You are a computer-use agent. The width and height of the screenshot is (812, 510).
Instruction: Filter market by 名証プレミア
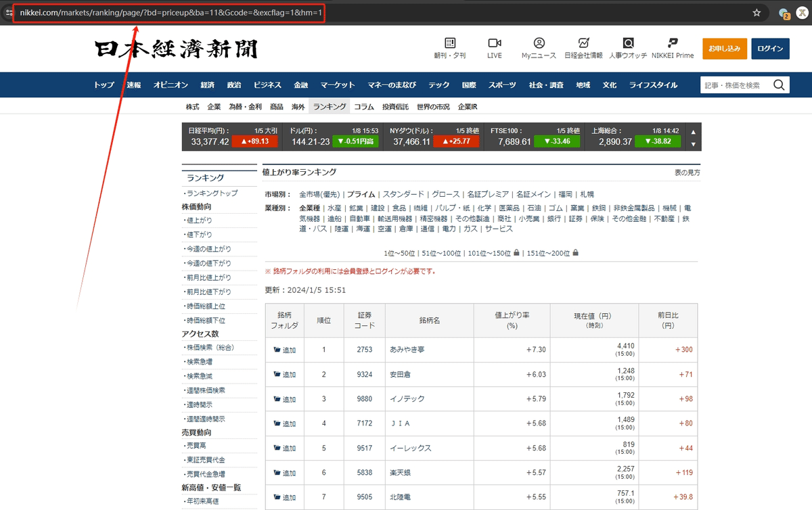487,194
